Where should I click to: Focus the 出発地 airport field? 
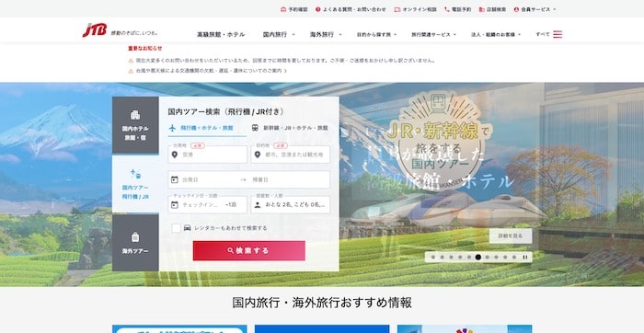point(207,155)
